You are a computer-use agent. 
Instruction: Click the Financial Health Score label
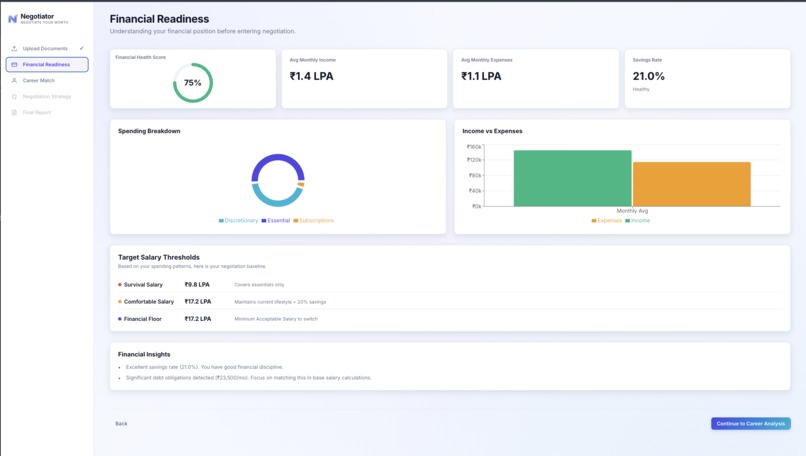pos(140,57)
